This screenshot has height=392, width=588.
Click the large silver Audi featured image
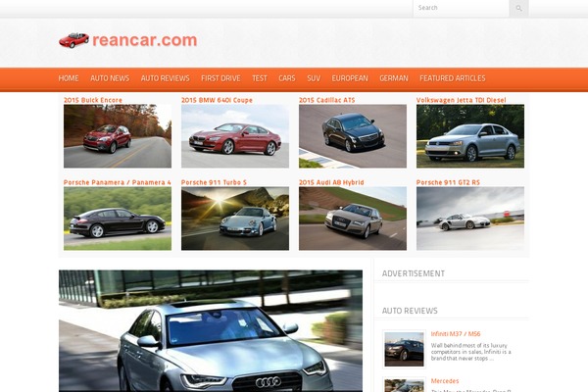[x=211, y=331]
